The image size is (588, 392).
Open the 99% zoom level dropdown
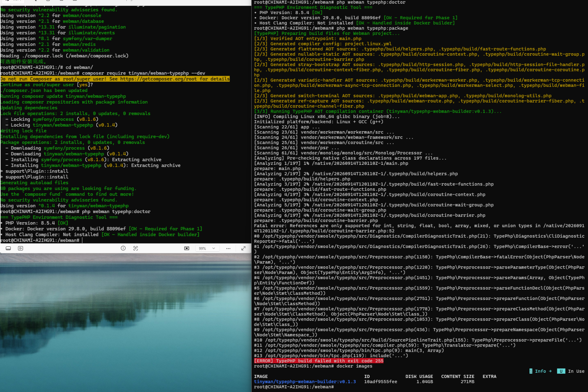coord(207,248)
